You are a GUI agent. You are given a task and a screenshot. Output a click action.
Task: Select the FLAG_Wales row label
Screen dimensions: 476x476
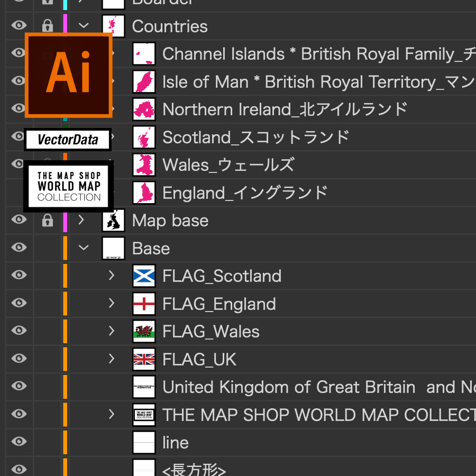211,332
